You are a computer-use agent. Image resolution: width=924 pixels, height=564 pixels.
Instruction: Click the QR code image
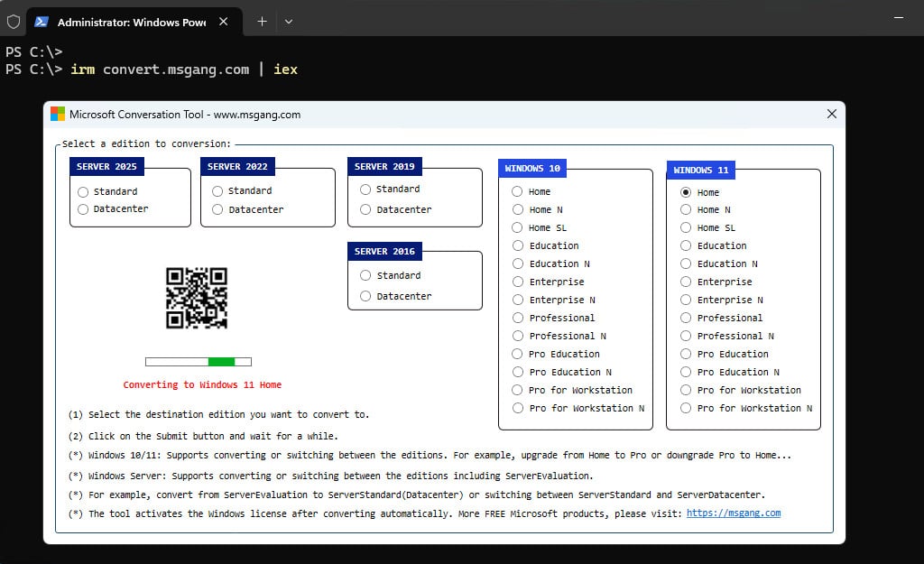pos(196,298)
